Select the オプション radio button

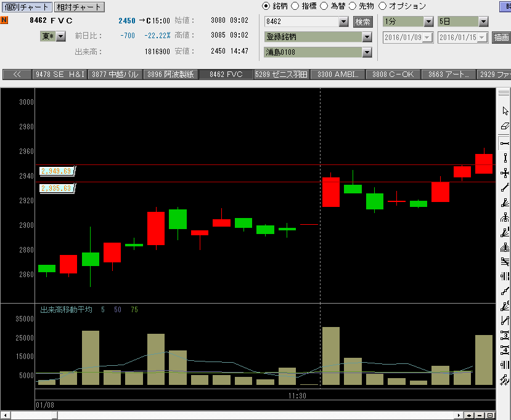383,6
